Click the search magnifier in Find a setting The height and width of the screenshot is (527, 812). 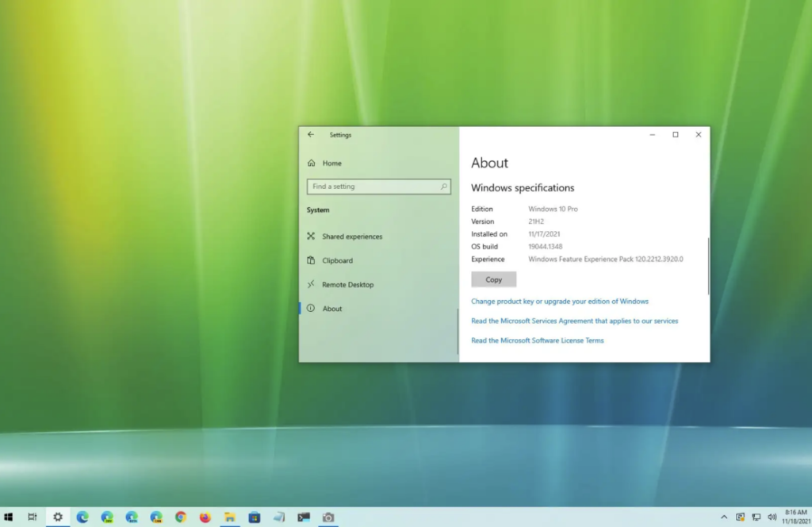[443, 187]
